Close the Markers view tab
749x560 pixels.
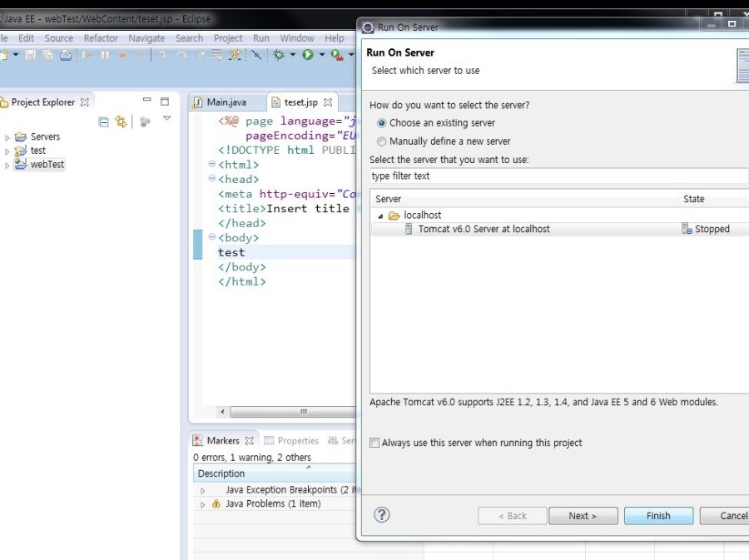250,441
